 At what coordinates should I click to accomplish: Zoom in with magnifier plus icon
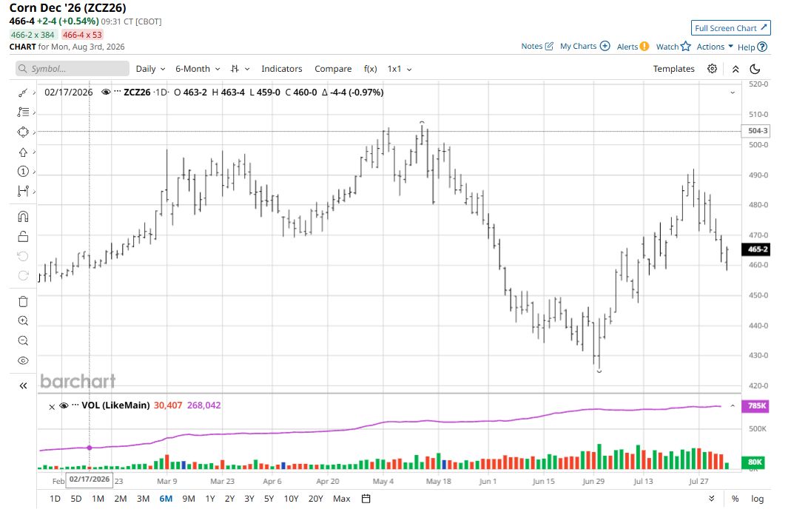point(23,320)
